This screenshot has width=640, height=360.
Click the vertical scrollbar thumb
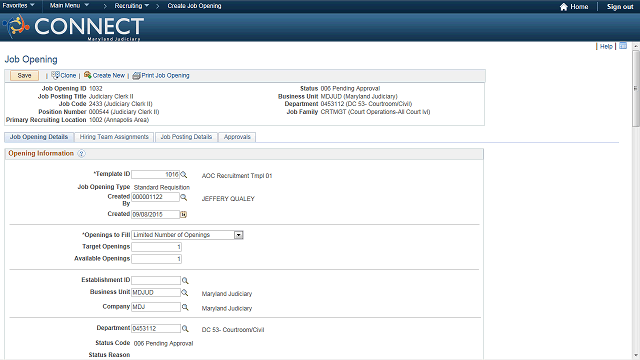click(x=636, y=88)
